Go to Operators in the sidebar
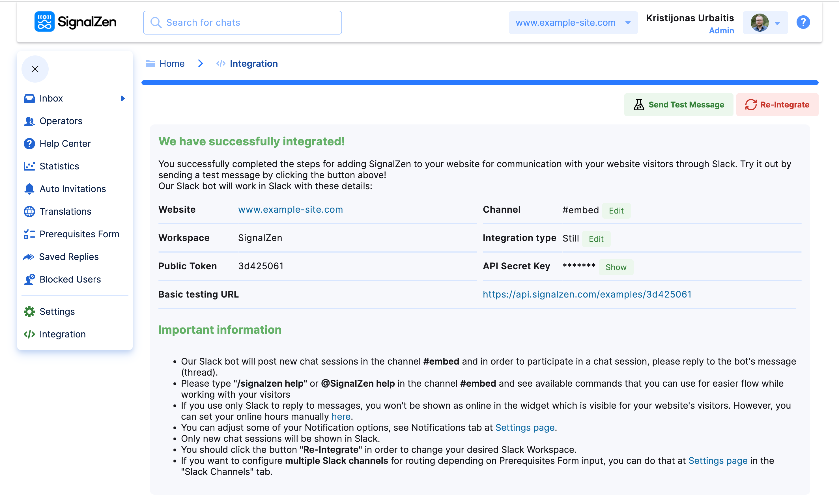 point(61,121)
